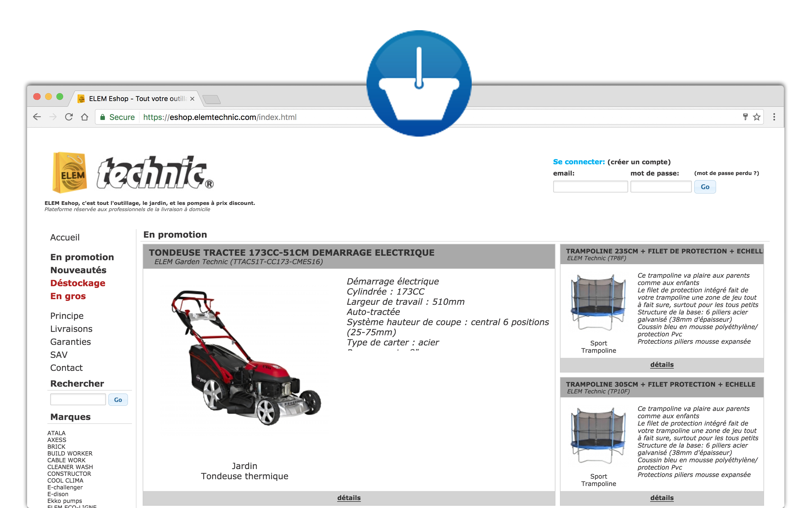This screenshot has width=812, height=508.
Task: Click the technic brand logo
Action: point(155,172)
